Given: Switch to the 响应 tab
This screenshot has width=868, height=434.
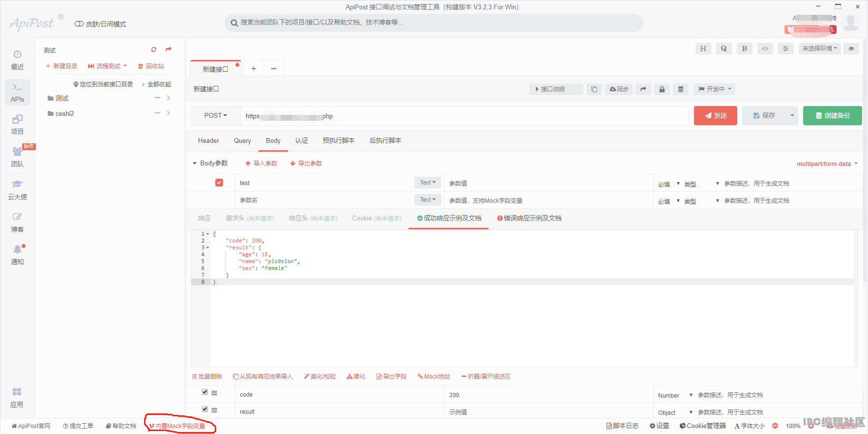Looking at the screenshot, I should click(x=204, y=218).
